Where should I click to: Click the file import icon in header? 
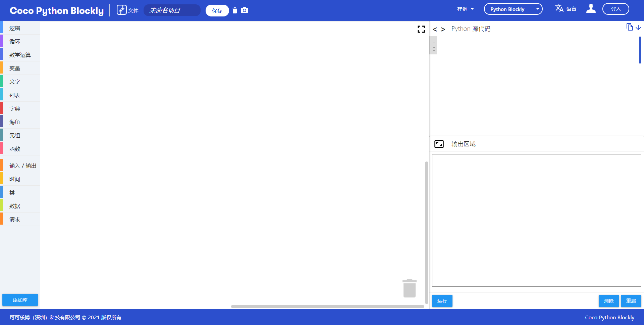(121, 10)
